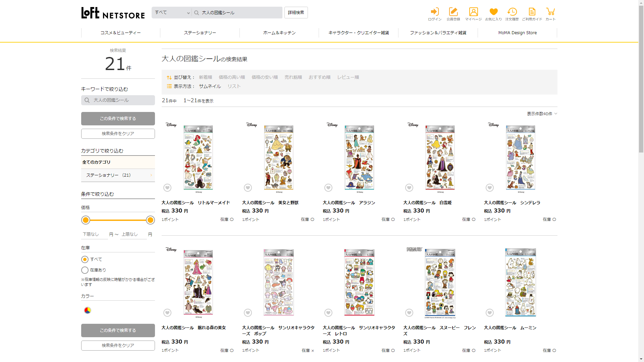The width and height of the screenshot is (644, 362).
Task: Open the お気に入り favorites heart icon
Action: 493,14
